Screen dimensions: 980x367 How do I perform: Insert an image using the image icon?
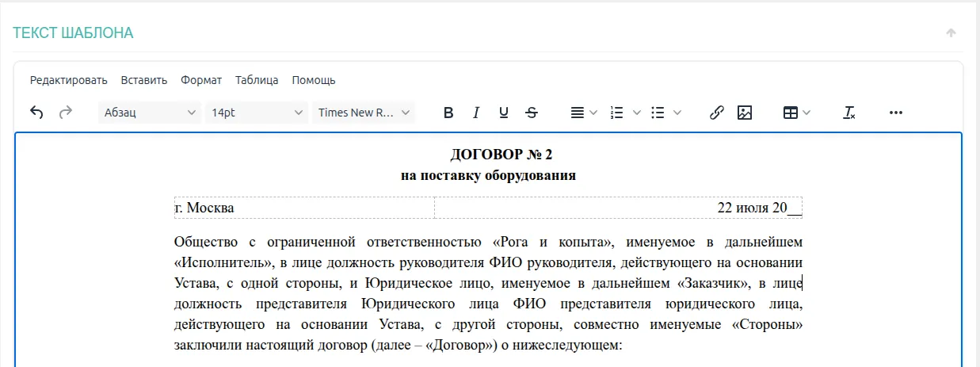coord(744,113)
